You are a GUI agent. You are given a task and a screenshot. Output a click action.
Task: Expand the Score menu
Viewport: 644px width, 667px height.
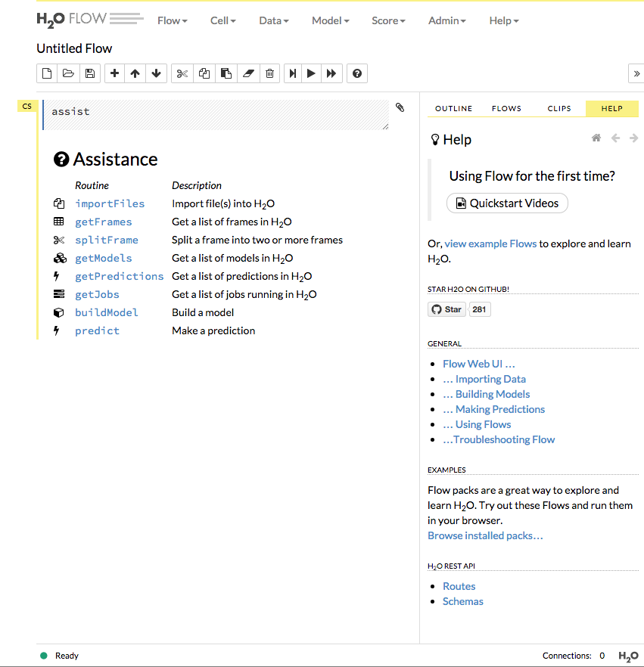click(x=388, y=21)
